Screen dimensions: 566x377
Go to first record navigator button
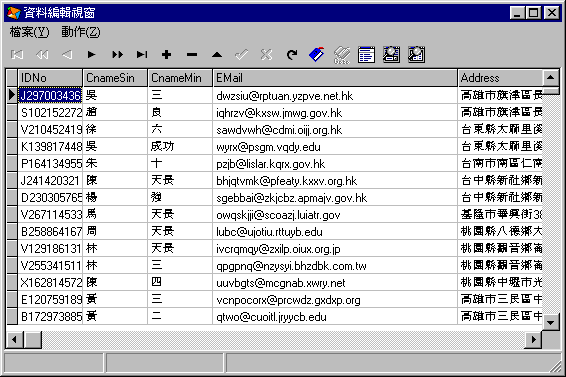point(17,55)
